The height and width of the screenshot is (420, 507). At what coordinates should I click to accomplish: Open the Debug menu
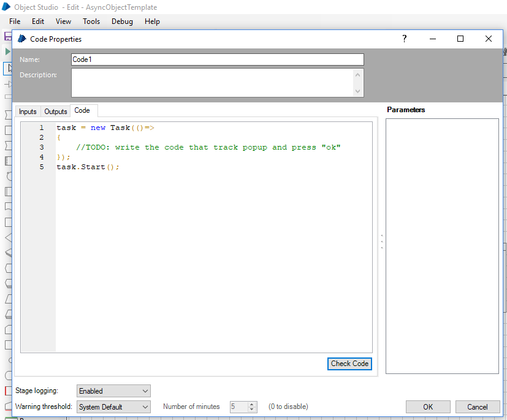click(x=122, y=21)
